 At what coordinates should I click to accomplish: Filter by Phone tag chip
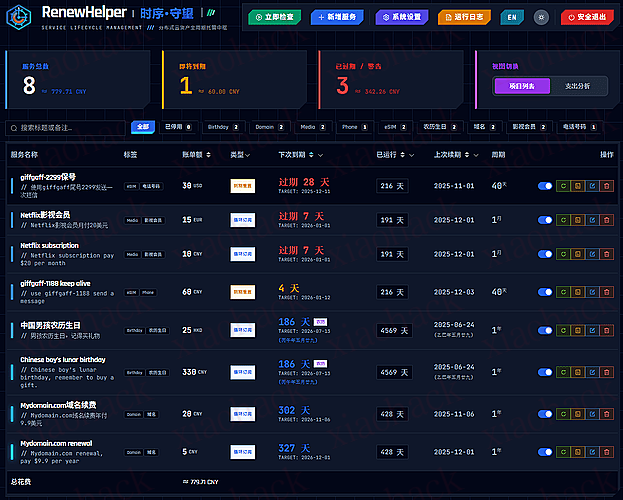(x=354, y=127)
